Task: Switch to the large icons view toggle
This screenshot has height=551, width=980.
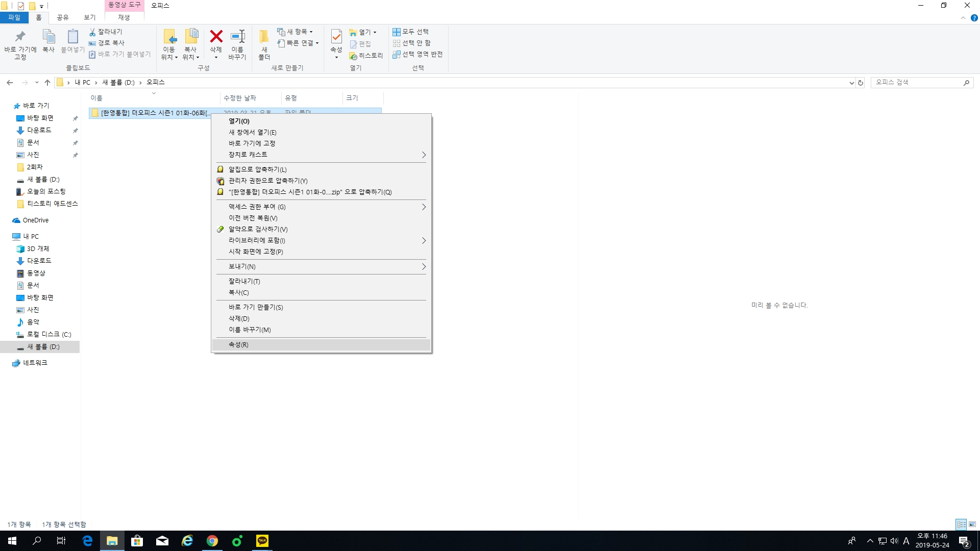Action: click(x=972, y=524)
